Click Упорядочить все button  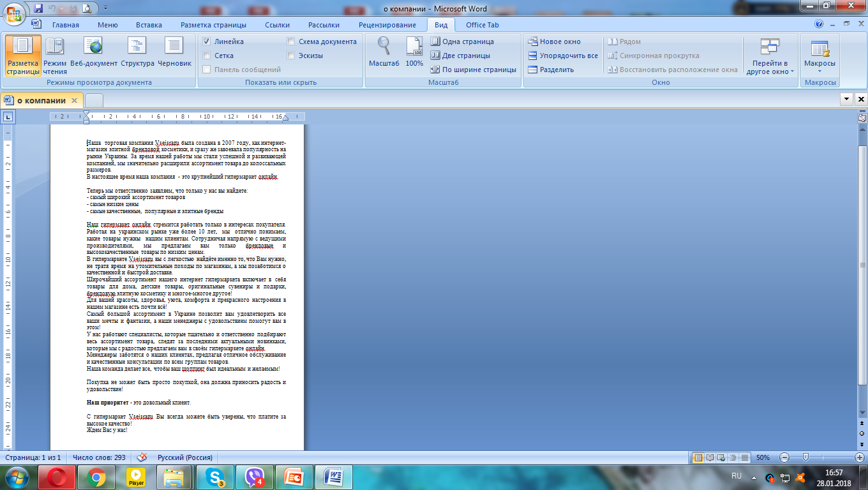click(x=563, y=56)
